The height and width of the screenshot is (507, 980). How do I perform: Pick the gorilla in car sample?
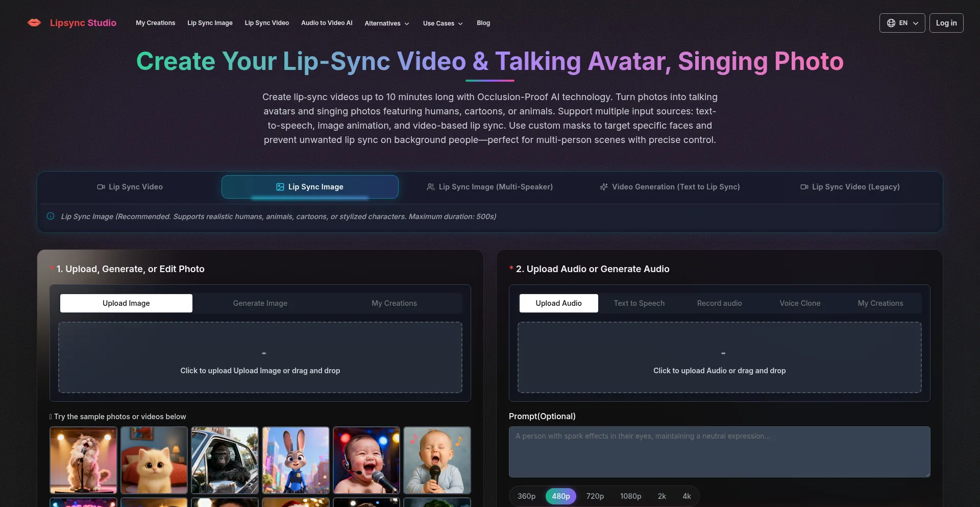tap(225, 461)
